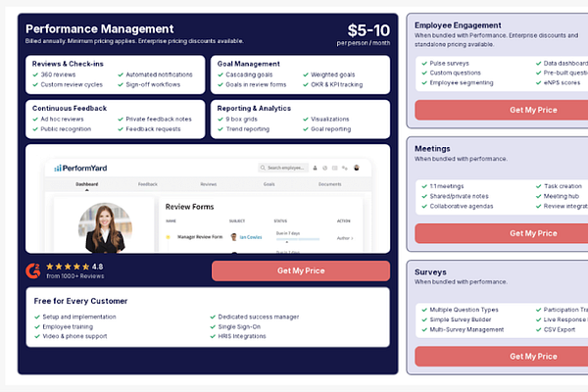Image resolution: width=588 pixels, height=392 pixels.
Task: Click the checkmark next to Feedback requests
Action: (x=121, y=129)
